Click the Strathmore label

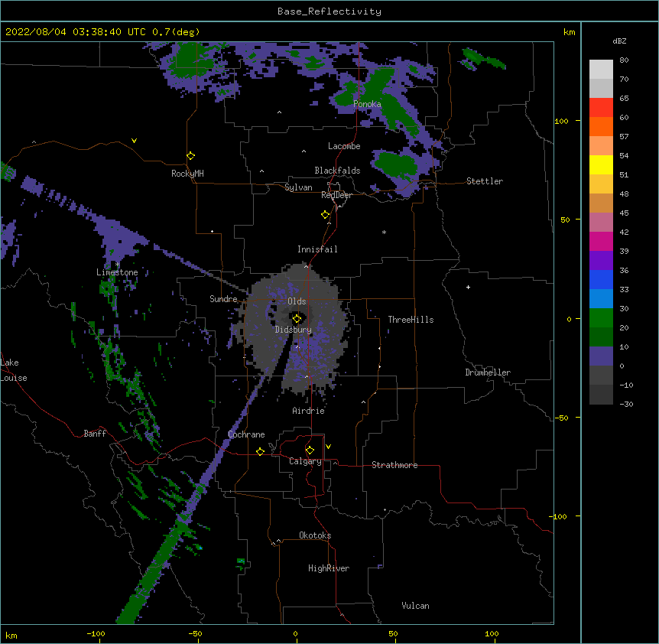[x=394, y=465]
